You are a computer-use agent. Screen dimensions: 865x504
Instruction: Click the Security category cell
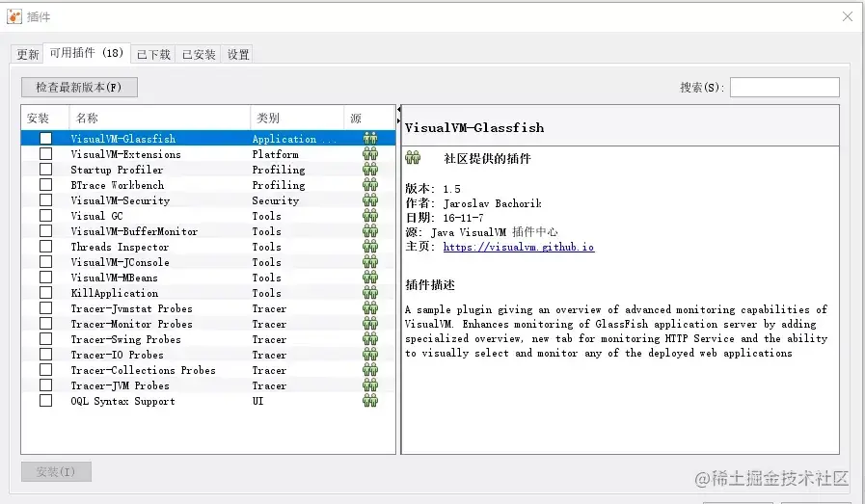[275, 200]
